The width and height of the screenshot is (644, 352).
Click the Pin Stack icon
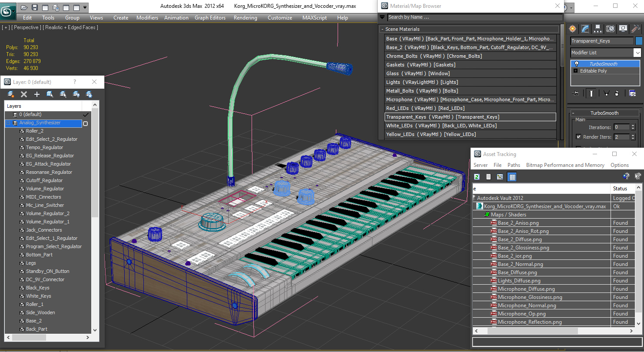pyautogui.click(x=576, y=93)
